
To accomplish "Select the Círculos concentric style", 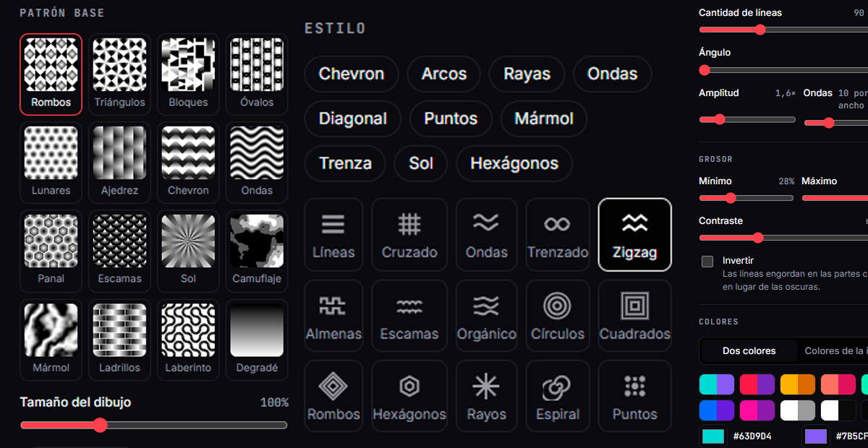I will click(557, 316).
